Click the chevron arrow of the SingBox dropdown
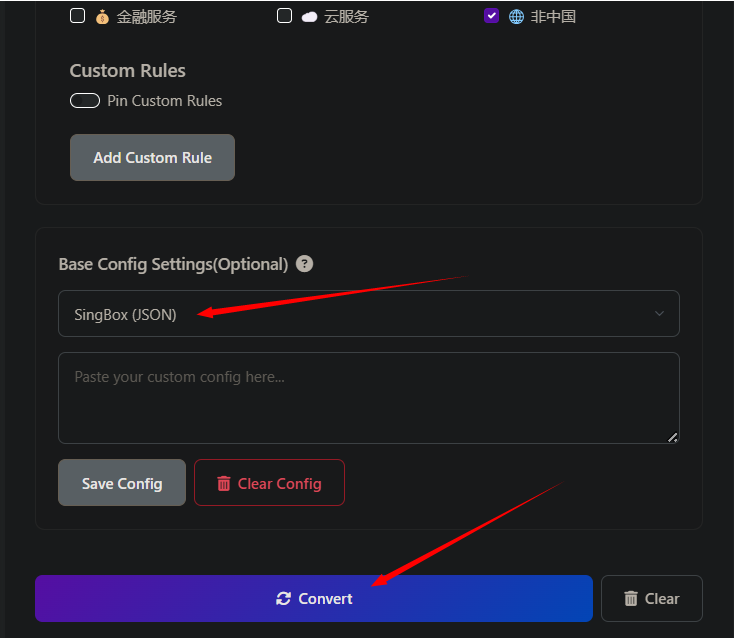This screenshot has width=734, height=638. [x=659, y=314]
